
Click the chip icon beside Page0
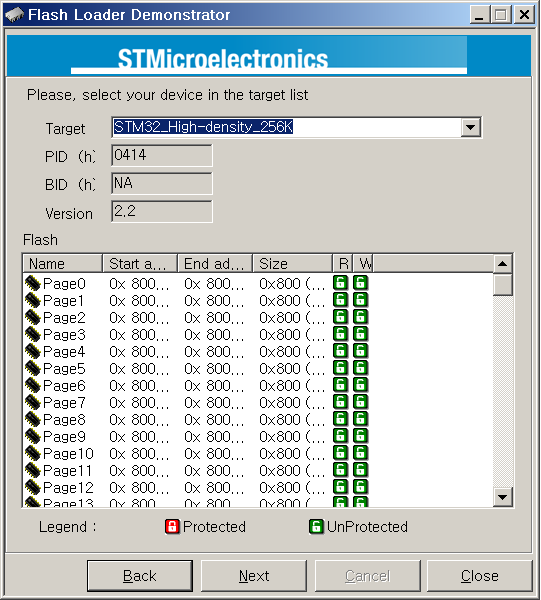(x=33, y=284)
